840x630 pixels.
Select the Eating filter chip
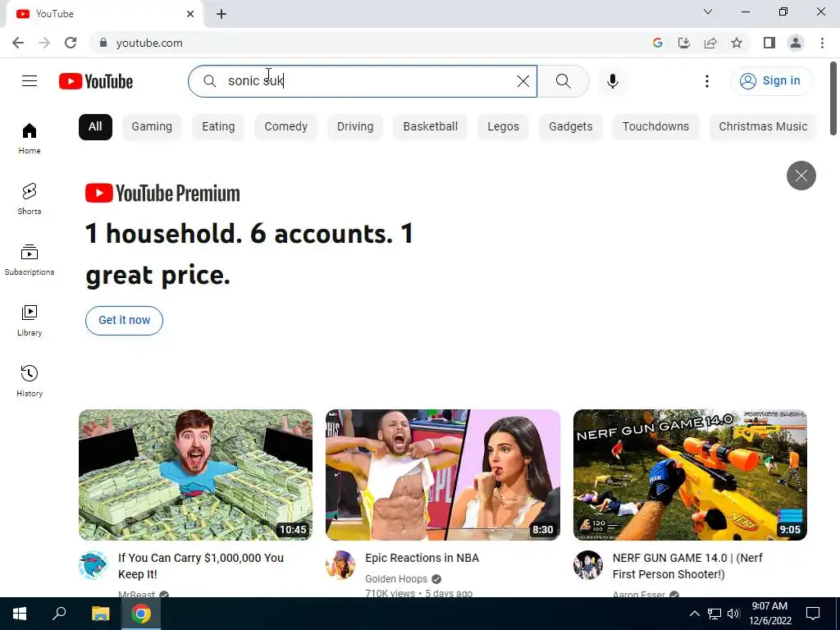pos(218,127)
